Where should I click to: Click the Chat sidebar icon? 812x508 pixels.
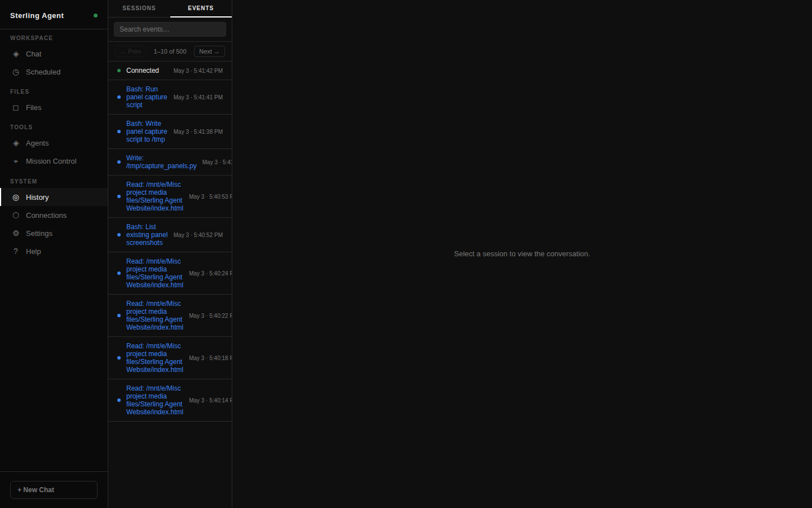point(16,54)
